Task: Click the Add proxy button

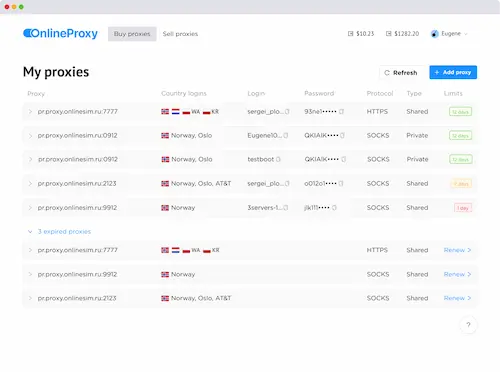Action: [453, 72]
